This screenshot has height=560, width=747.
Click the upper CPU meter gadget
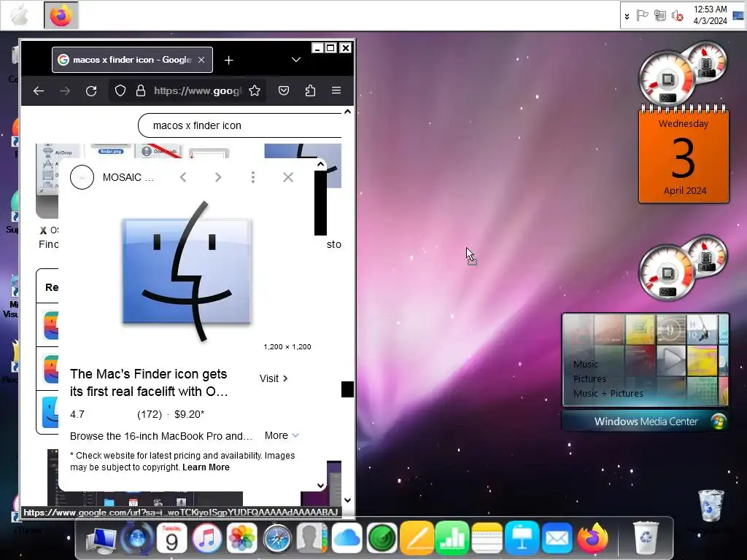point(682,72)
